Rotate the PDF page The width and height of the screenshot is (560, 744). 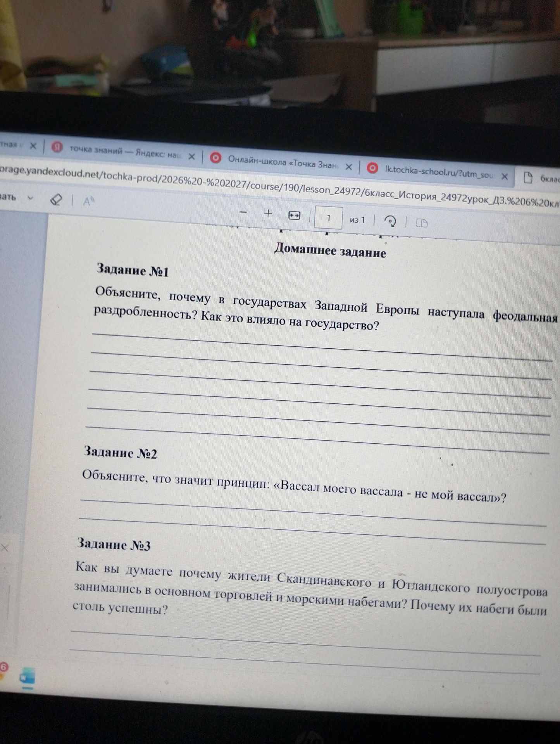[x=390, y=221]
